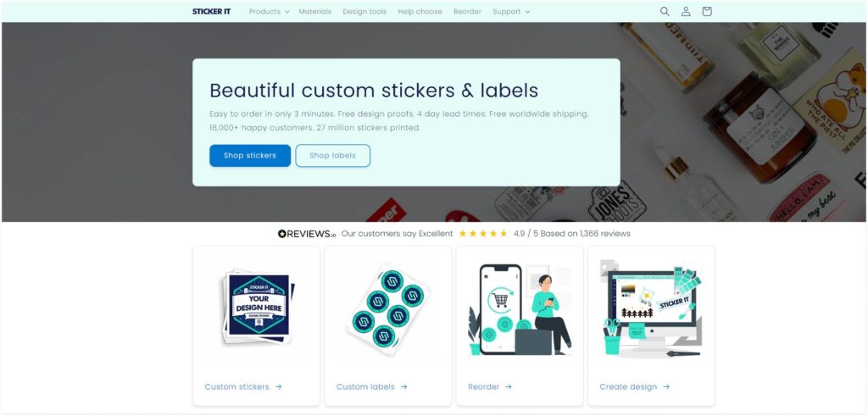Click the REVIEWS.io logo
The width and height of the screenshot is (868, 416).
(307, 234)
